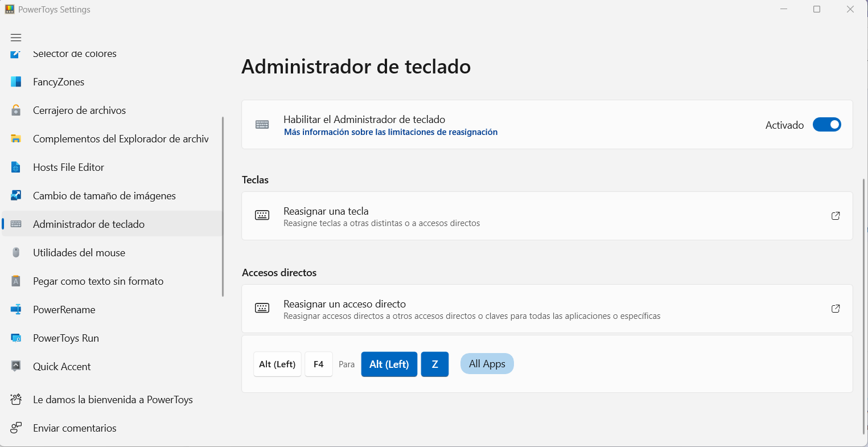This screenshot has width=868, height=447.
Task: Click the Cambio de tamaño de imágenes icon
Action: (16, 196)
